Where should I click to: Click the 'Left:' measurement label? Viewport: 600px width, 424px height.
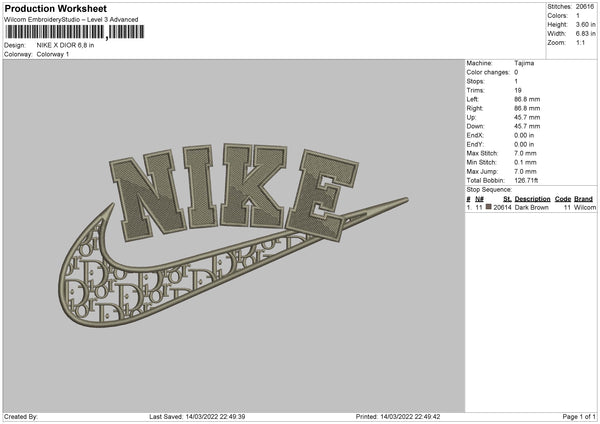[472, 99]
